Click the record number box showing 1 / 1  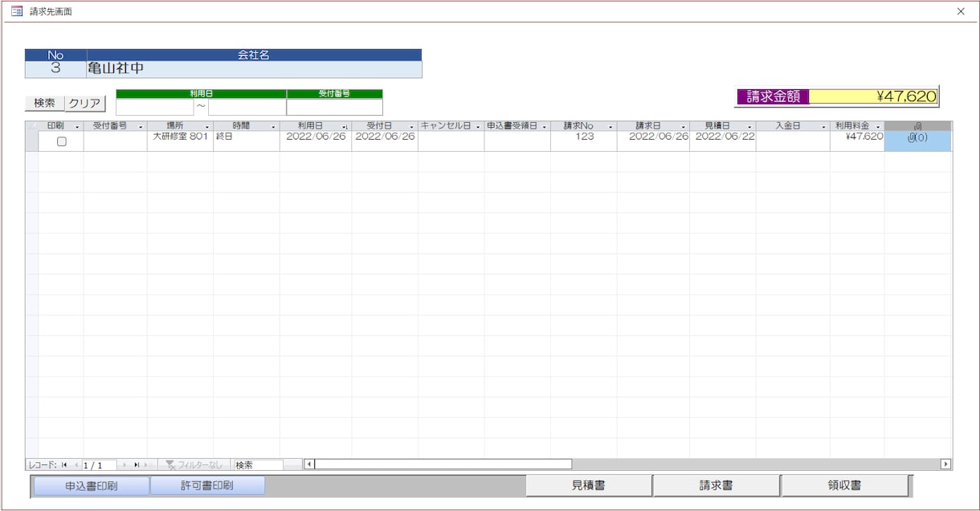click(x=99, y=465)
